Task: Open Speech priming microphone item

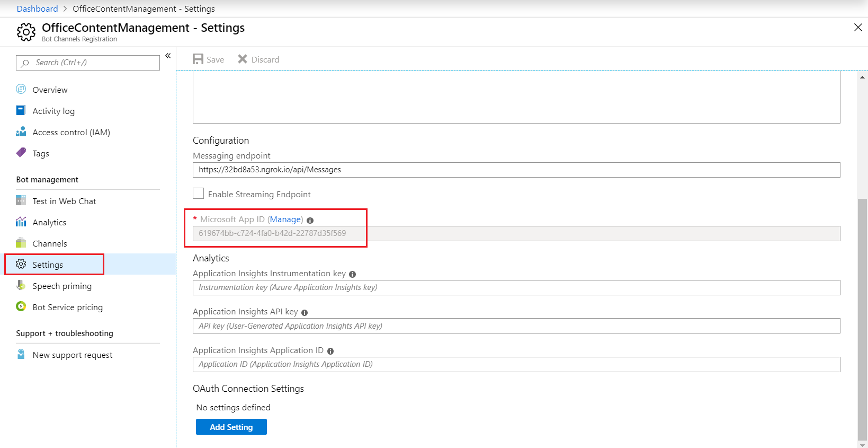Action: [62, 286]
